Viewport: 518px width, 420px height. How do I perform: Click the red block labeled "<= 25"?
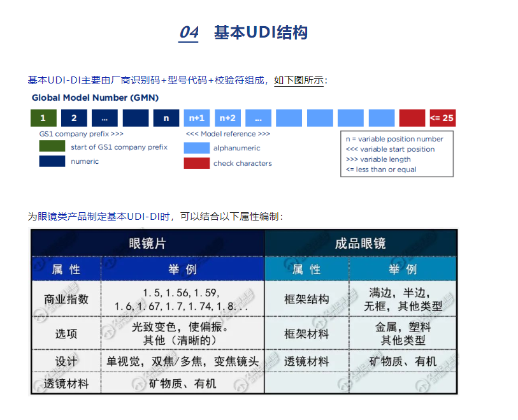pyautogui.click(x=443, y=118)
